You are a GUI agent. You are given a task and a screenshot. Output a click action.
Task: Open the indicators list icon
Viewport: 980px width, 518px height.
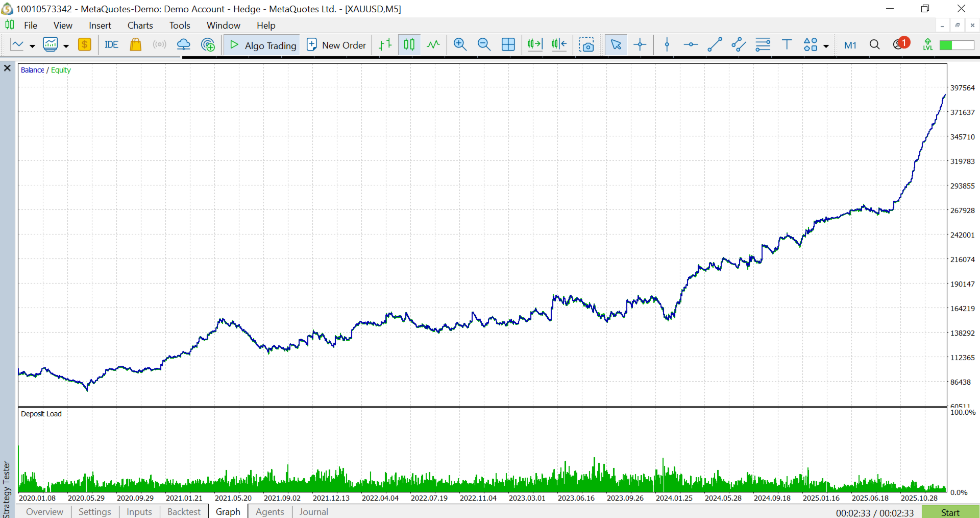pyautogui.click(x=51, y=45)
